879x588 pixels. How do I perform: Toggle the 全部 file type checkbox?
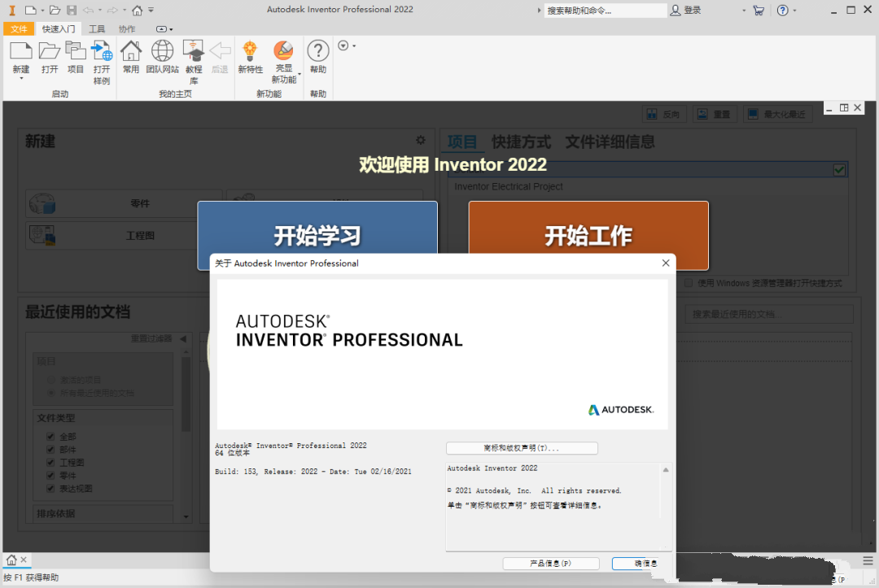tap(50, 437)
